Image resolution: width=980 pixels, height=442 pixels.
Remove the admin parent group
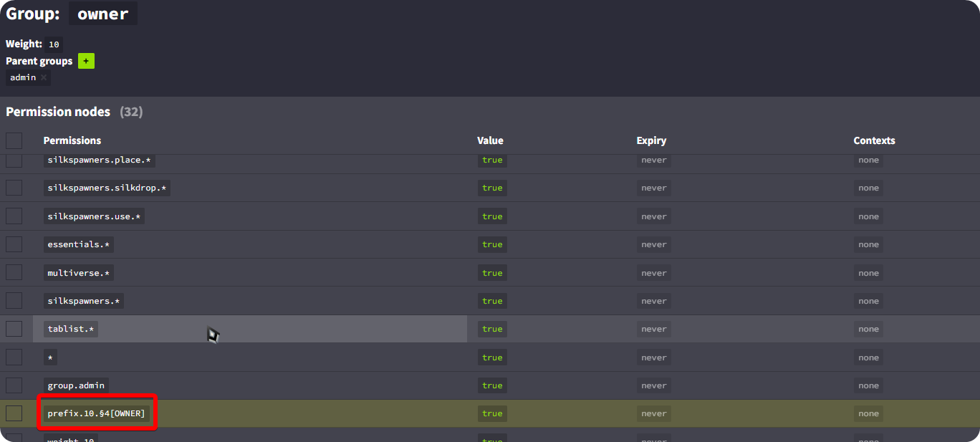click(44, 77)
